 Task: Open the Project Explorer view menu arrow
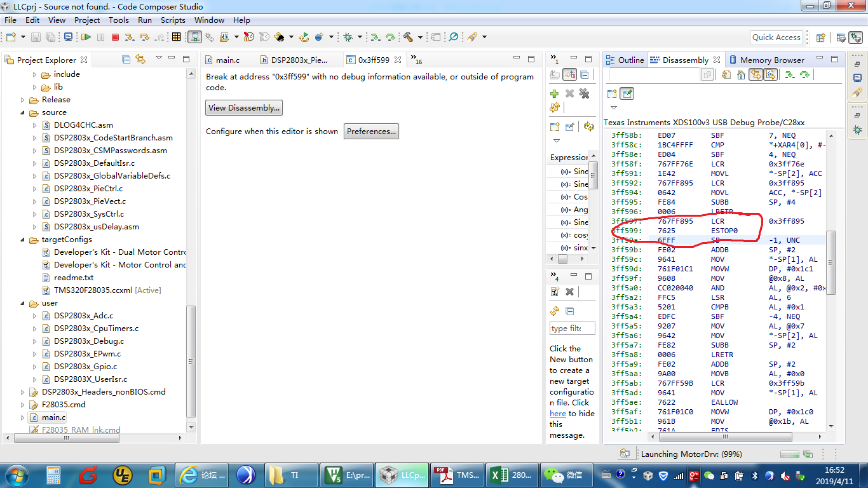[x=158, y=58]
